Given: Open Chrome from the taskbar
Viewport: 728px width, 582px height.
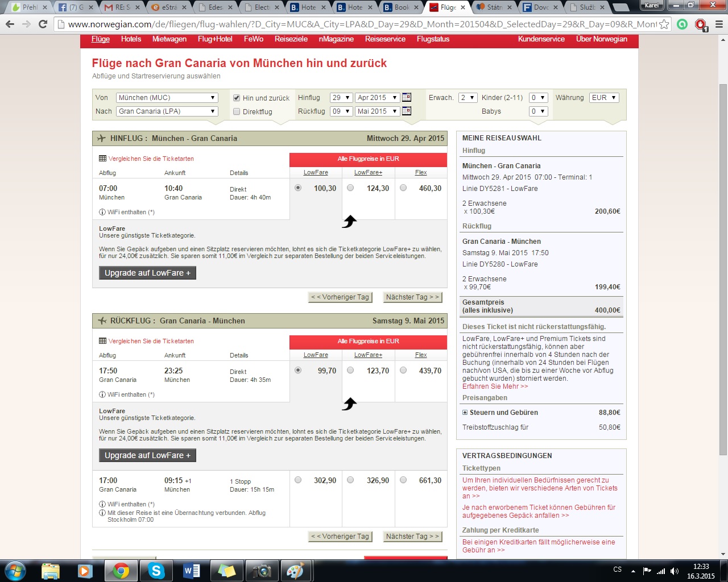Looking at the screenshot, I should coord(121,571).
